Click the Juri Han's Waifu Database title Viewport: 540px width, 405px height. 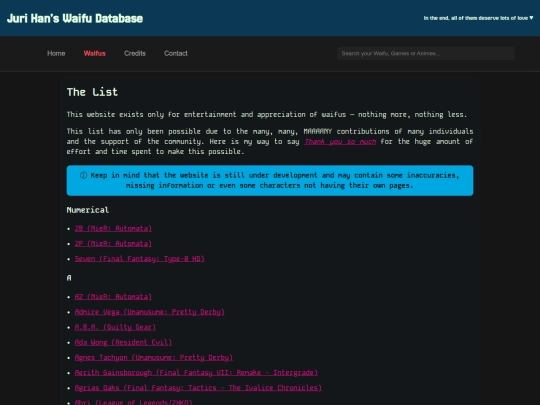coord(75,18)
